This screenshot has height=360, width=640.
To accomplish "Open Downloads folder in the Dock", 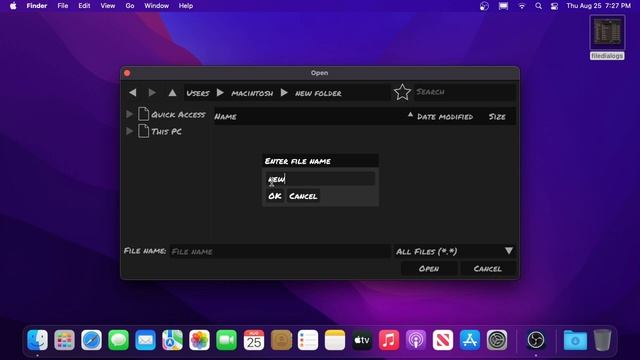I will (x=575, y=340).
